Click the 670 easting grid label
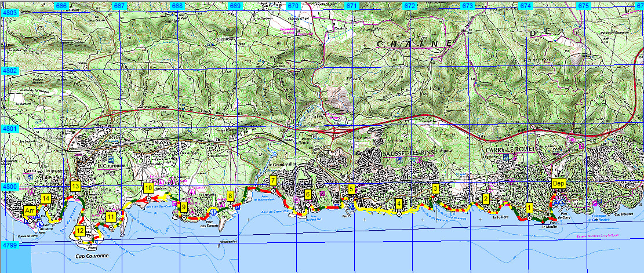This screenshot has width=644, height=273. [x=293, y=6]
